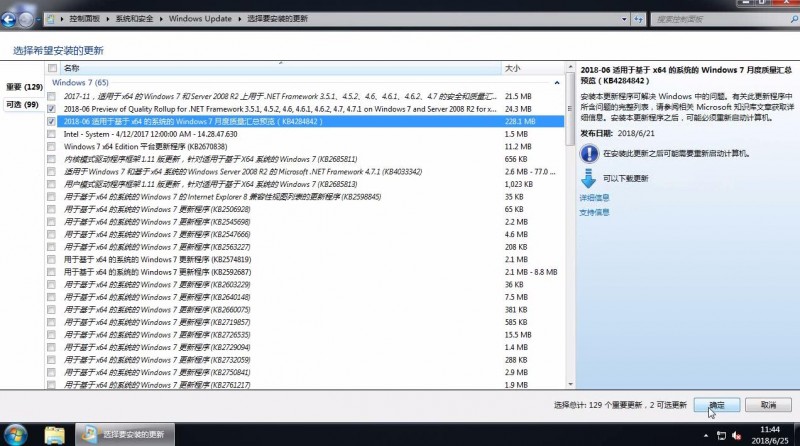Sort by the 大小 column header

pyautogui.click(x=533, y=68)
